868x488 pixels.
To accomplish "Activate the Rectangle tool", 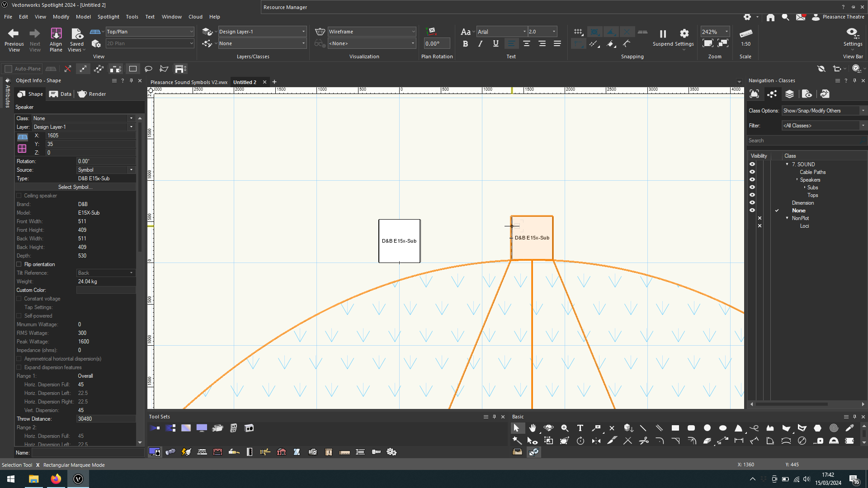I will point(676,428).
